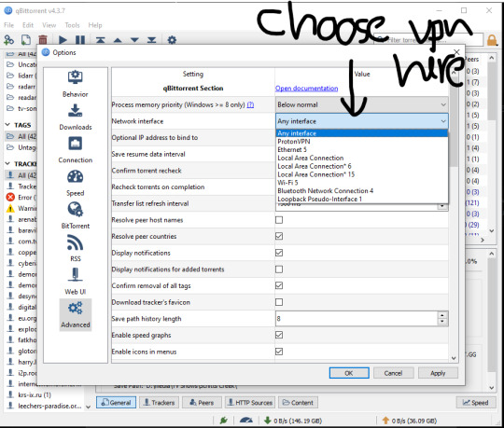Open the BitTorrent options page
This screenshot has width=504, height=428.
point(76,215)
